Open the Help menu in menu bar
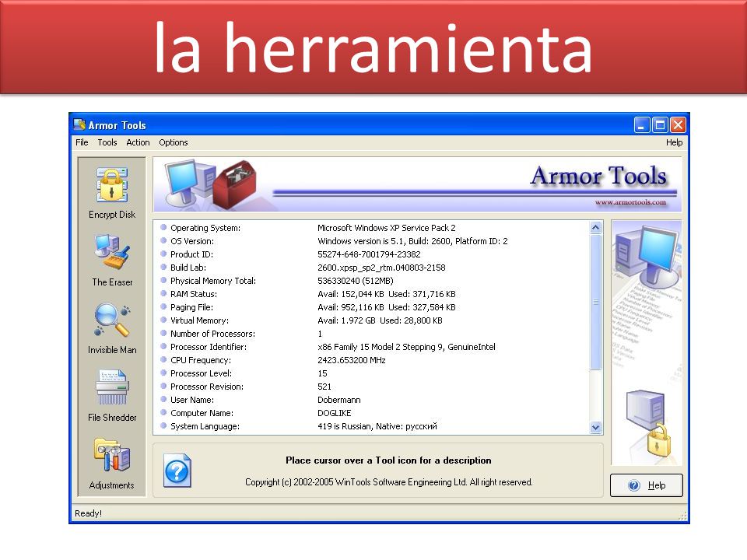Viewport: 747px width, 560px height. point(674,142)
